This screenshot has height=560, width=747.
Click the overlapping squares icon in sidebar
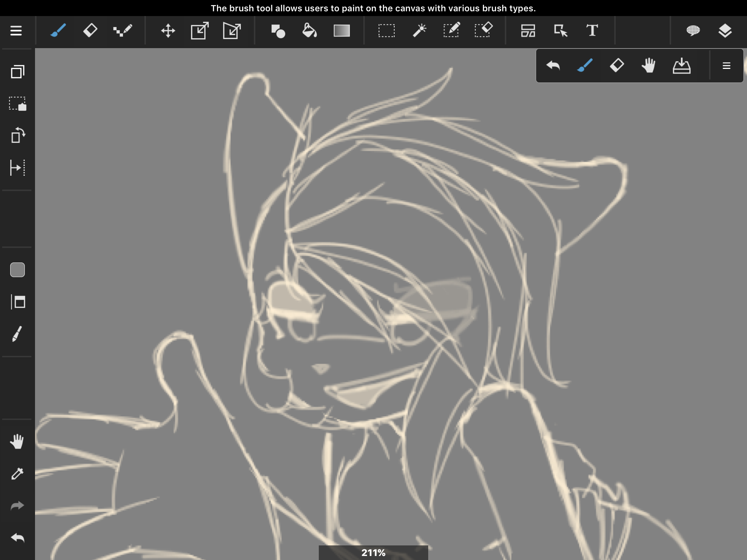18,71
